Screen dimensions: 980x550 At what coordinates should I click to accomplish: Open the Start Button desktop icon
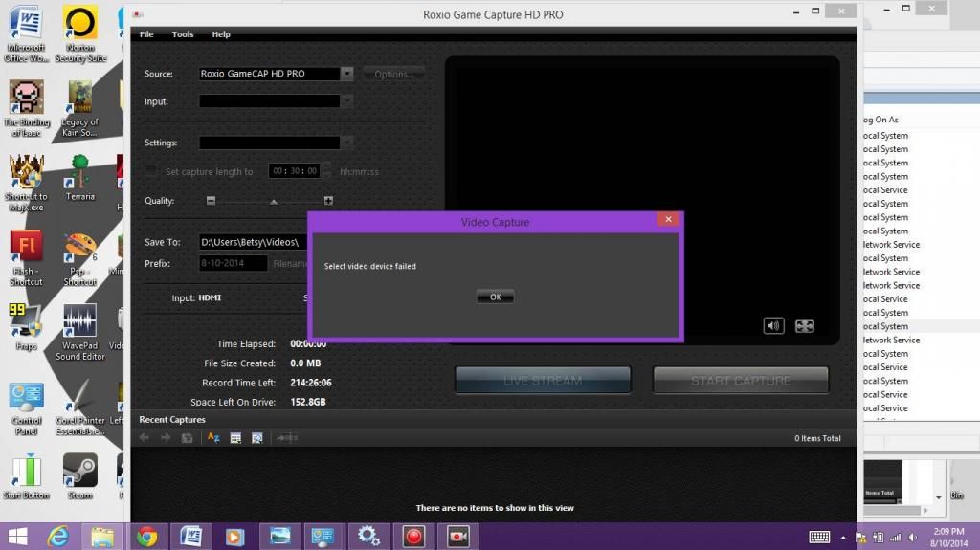pos(26,476)
